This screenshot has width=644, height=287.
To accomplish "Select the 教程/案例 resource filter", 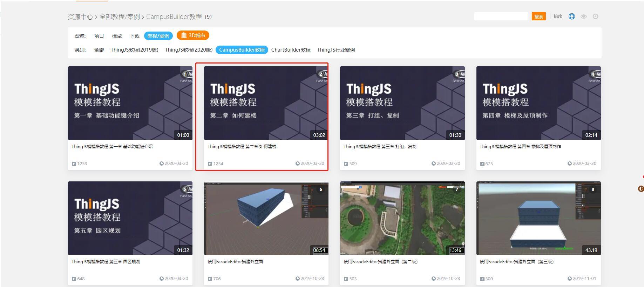I will [158, 36].
